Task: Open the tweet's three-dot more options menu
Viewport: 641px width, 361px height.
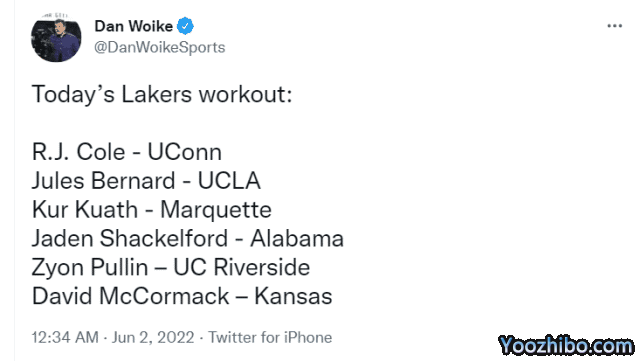Action: click(614, 26)
